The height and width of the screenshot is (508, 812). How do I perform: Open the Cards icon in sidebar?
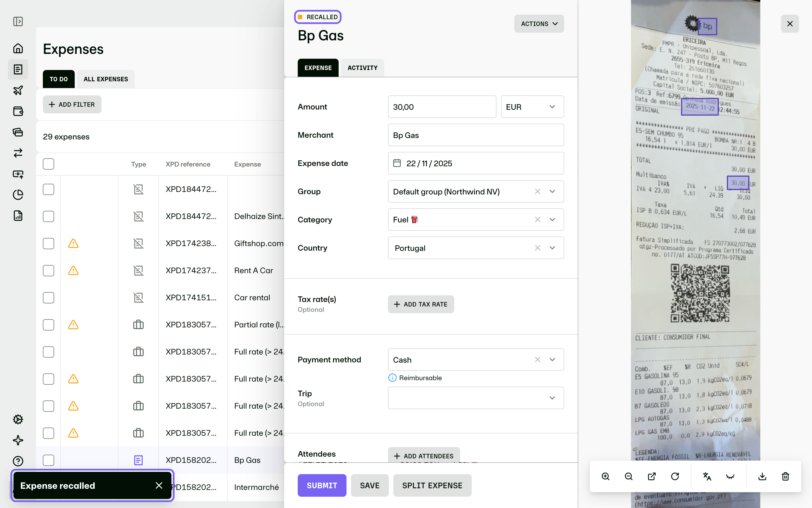(18, 132)
